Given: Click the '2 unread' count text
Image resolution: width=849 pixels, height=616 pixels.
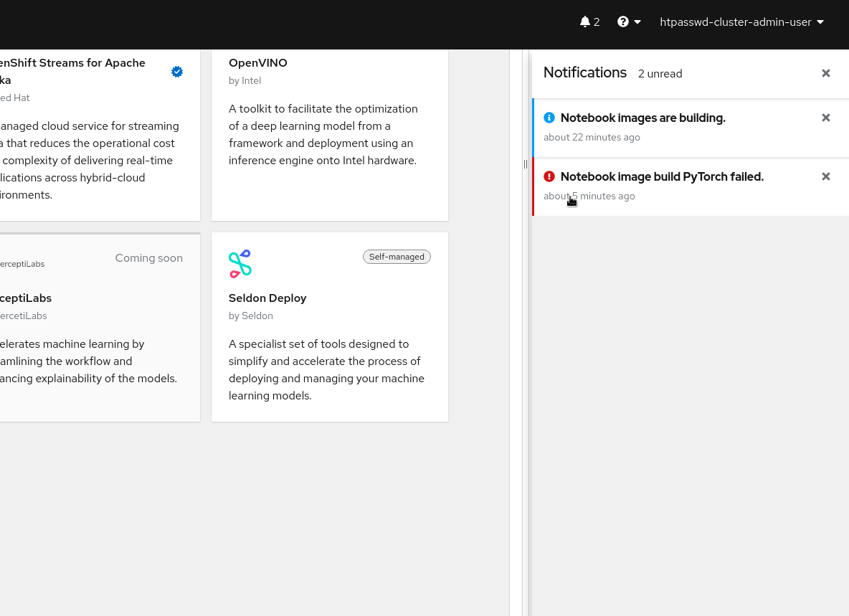Looking at the screenshot, I should (660, 74).
